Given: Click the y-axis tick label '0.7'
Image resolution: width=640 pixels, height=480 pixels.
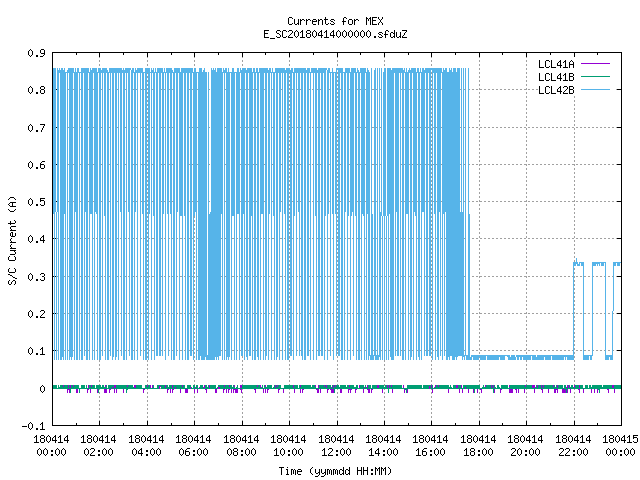Looking at the screenshot, I should pyautogui.click(x=37, y=128).
